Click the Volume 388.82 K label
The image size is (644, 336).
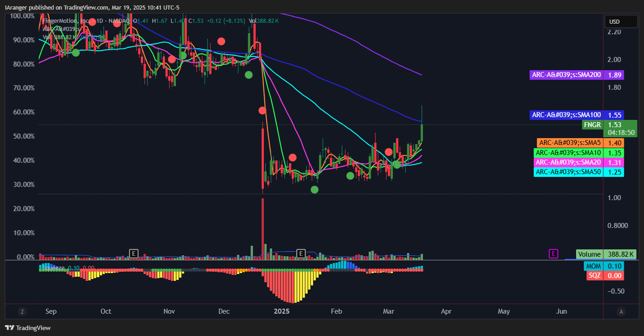pyautogui.click(x=589, y=254)
